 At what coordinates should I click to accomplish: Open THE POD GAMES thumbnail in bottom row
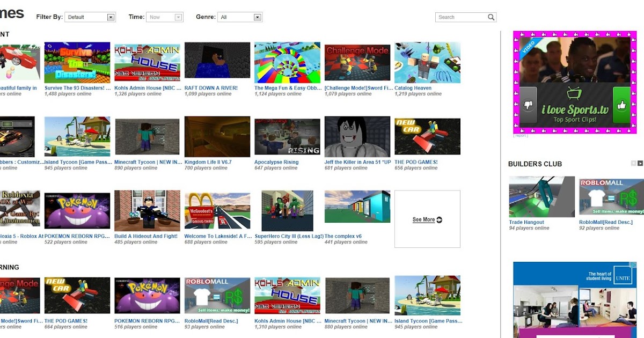point(77,296)
